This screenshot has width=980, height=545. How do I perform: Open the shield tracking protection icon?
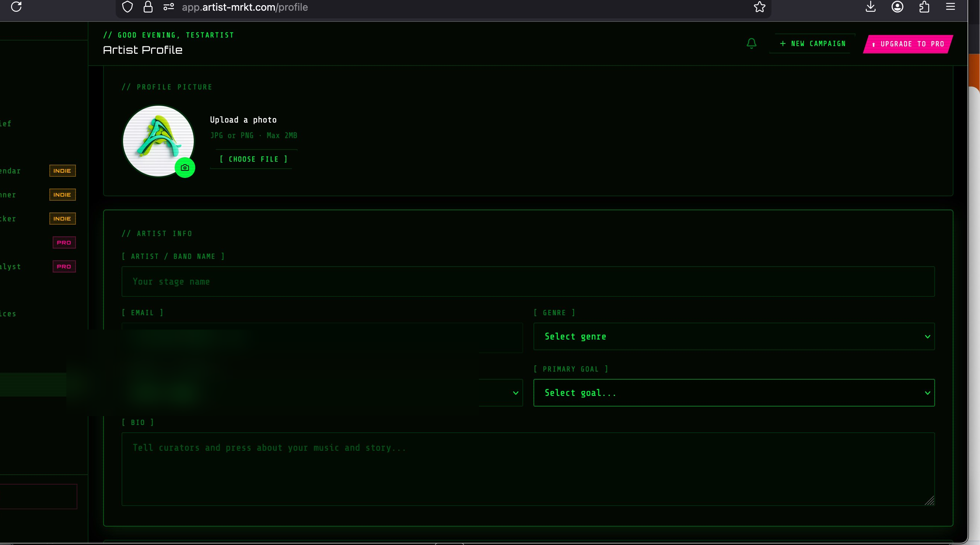point(127,7)
